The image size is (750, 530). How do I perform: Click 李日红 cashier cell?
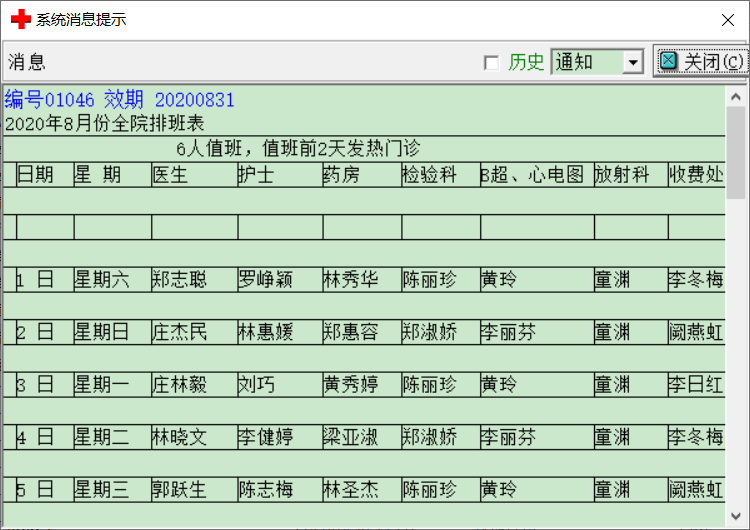click(696, 385)
